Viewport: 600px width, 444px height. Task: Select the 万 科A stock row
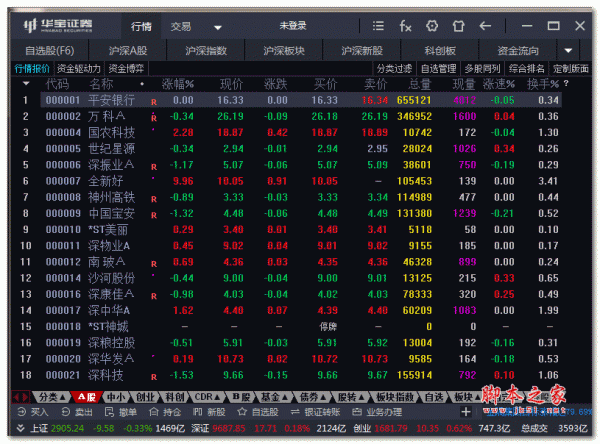pyautogui.click(x=301, y=116)
